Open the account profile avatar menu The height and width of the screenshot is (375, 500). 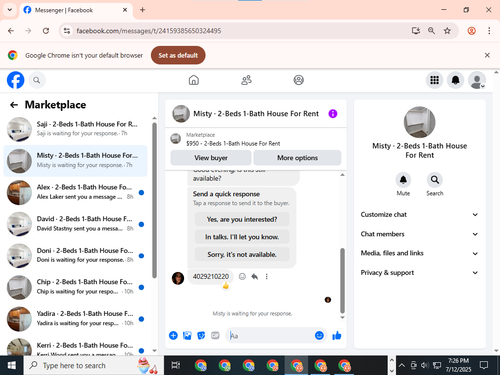tap(477, 80)
